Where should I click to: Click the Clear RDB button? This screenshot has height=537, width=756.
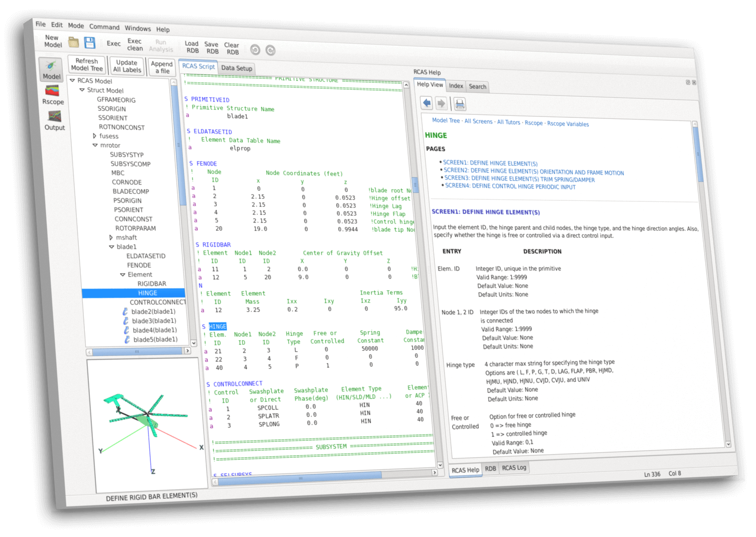(232, 48)
